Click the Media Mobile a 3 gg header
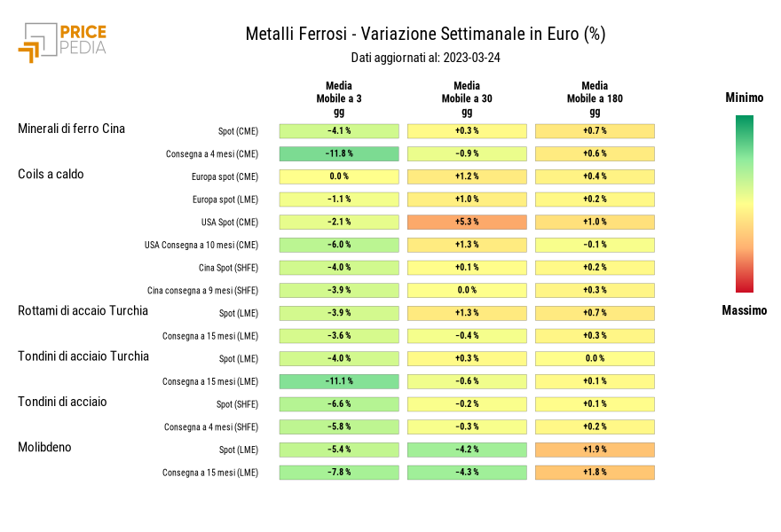Viewport: 781px width, 532px height. pyautogui.click(x=339, y=98)
